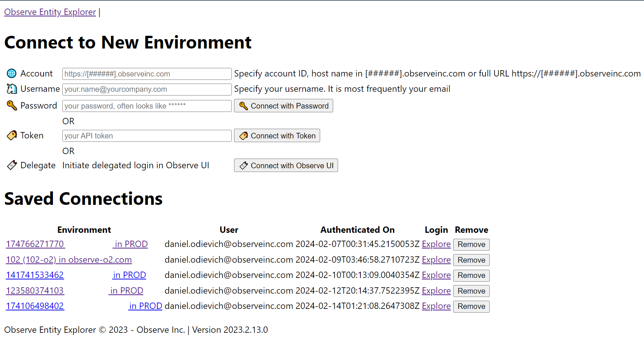The height and width of the screenshot is (341, 644).
Task: Click the globe icon beside Account
Action: point(12,73)
